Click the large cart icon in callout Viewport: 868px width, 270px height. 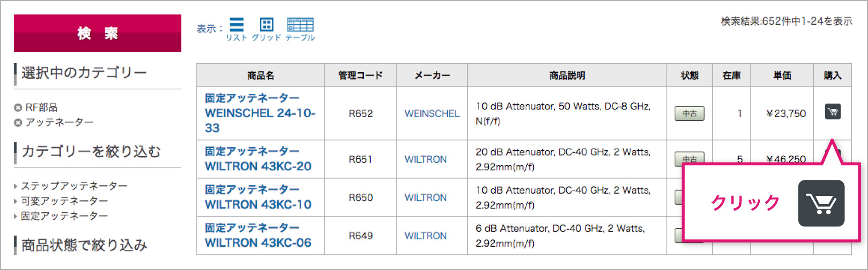click(x=821, y=203)
